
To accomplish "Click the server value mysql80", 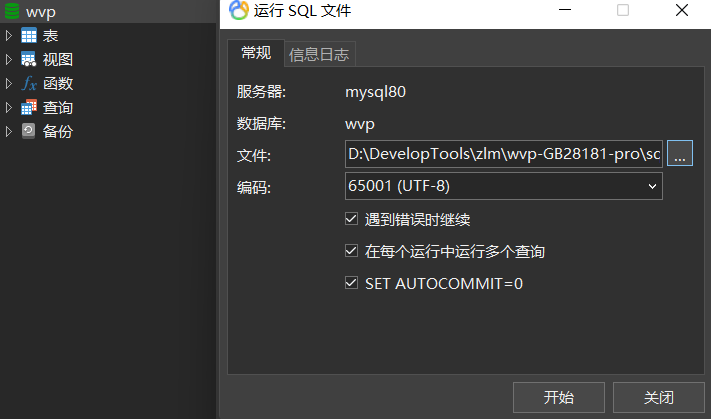I will click(375, 92).
